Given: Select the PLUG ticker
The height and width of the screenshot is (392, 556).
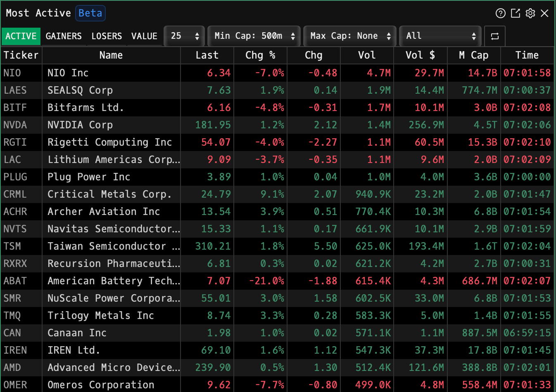Looking at the screenshot, I should coord(15,177).
